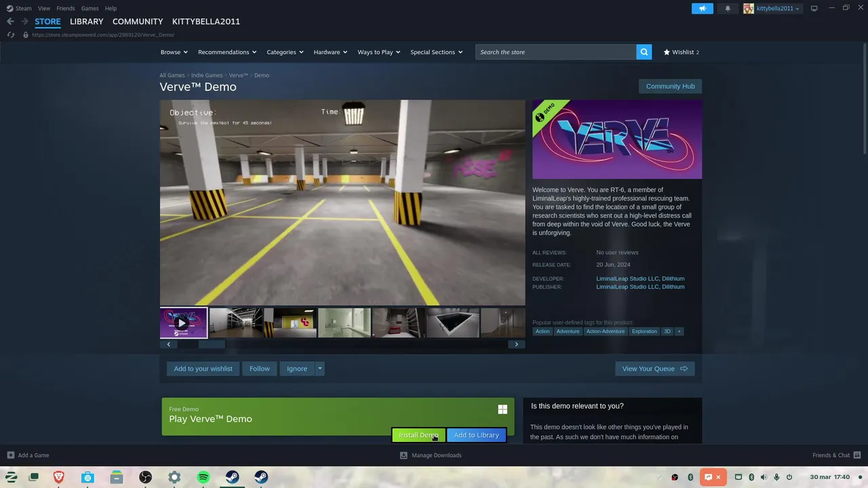Open the dropdown arrow next to Ignore
The height and width of the screenshot is (488, 868).
pyautogui.click(x=320, y=369)
